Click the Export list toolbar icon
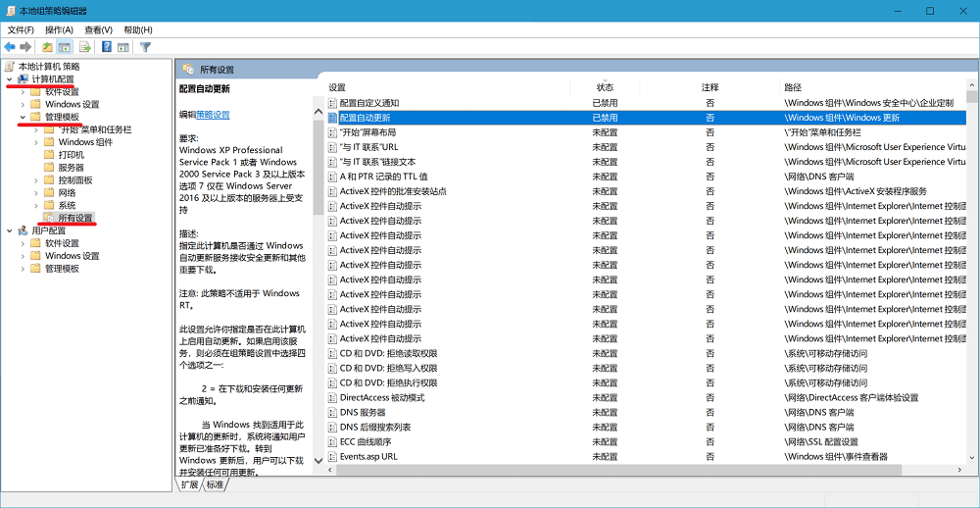 [85, 47]
